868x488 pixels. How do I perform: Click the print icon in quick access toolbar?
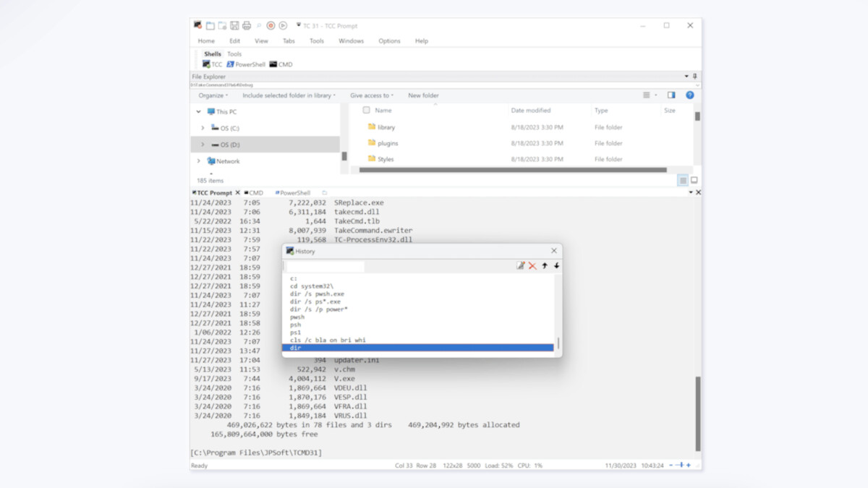tap(247, 25)
